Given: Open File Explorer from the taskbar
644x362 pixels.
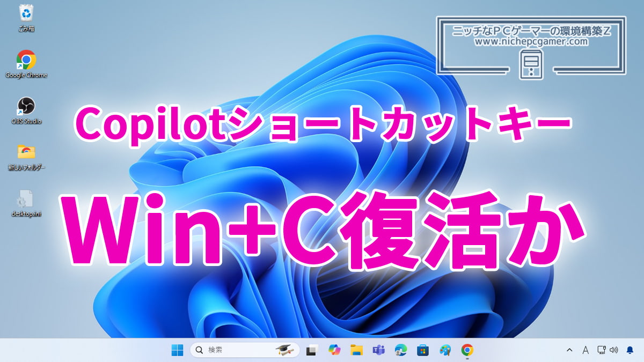Looking at the screenshot, I should tap(356, 350).
